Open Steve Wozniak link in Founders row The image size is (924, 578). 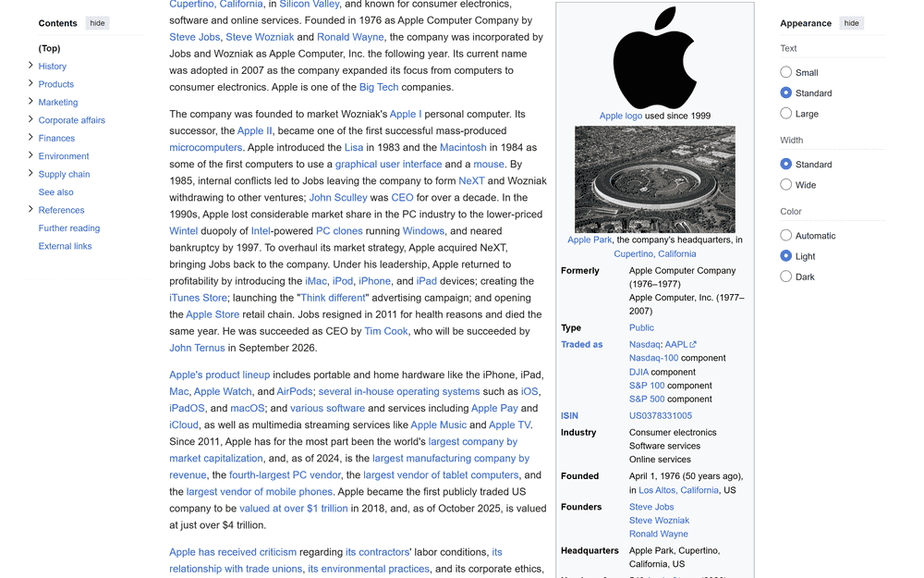pos(659,520)
